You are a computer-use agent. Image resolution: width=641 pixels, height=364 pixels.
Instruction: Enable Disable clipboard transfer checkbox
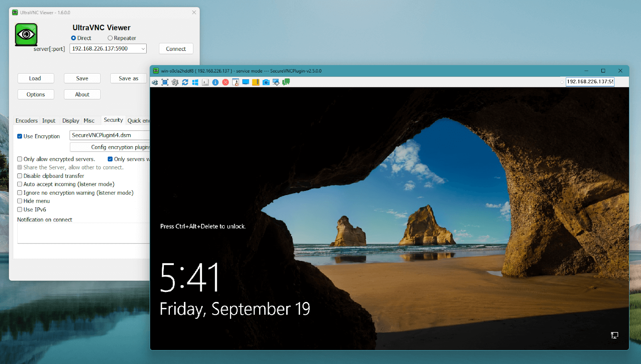pyautogui.click(x=20, y=176)
